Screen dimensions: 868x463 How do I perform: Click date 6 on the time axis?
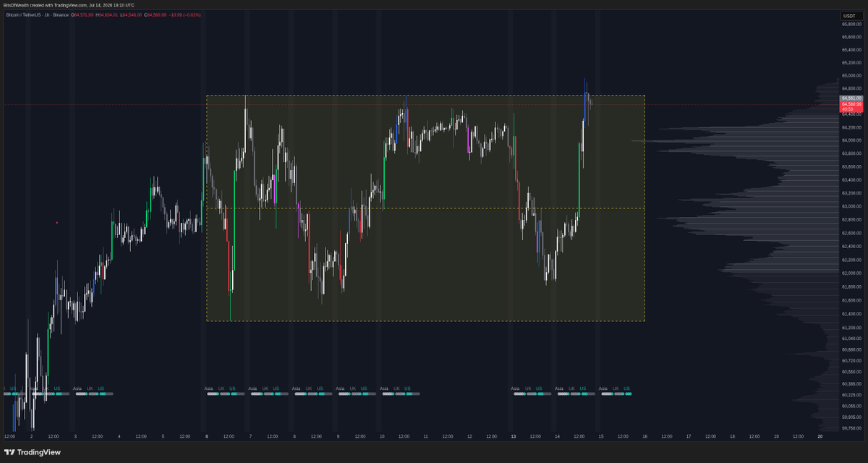[x=207, y=437]
